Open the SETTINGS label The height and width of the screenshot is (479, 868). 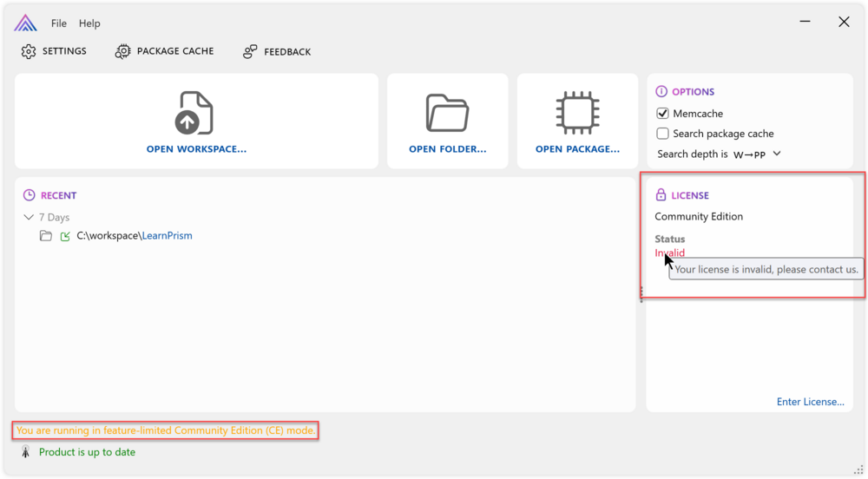[x=64, y=51]
